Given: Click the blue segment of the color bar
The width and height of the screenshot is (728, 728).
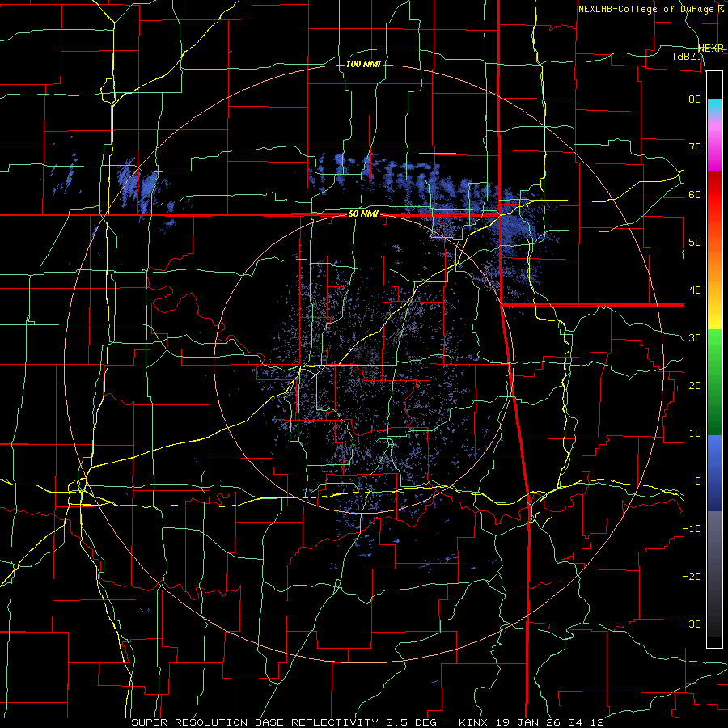Looking at the screenshot, I should pos(714,472).
